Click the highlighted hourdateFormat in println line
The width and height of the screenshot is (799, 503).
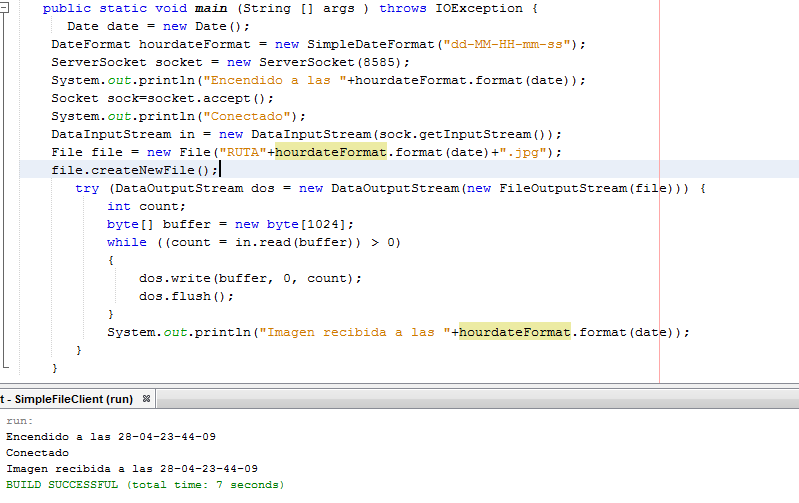pyautogui.click(x=515, y=332)
